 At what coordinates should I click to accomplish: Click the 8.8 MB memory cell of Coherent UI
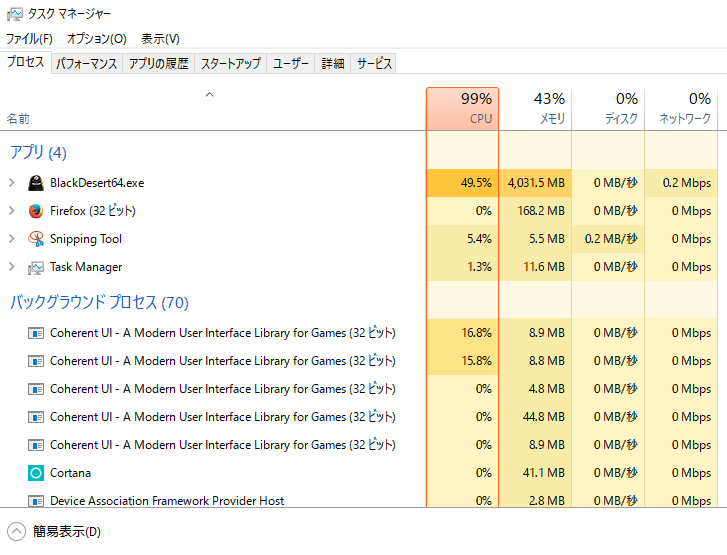(x=535, y=361)
